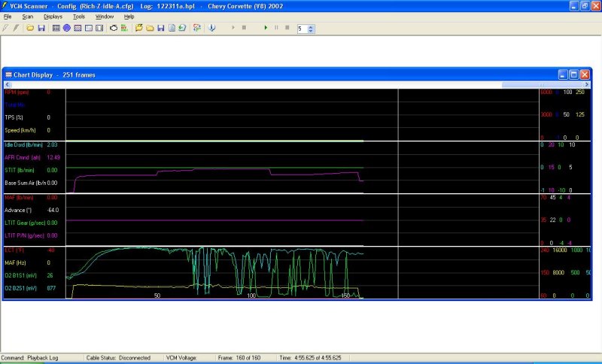This screenshot has height=364, width=602.
Task: Click the LTIT P/N (g/sec) label
Action: tap(24, 235)
